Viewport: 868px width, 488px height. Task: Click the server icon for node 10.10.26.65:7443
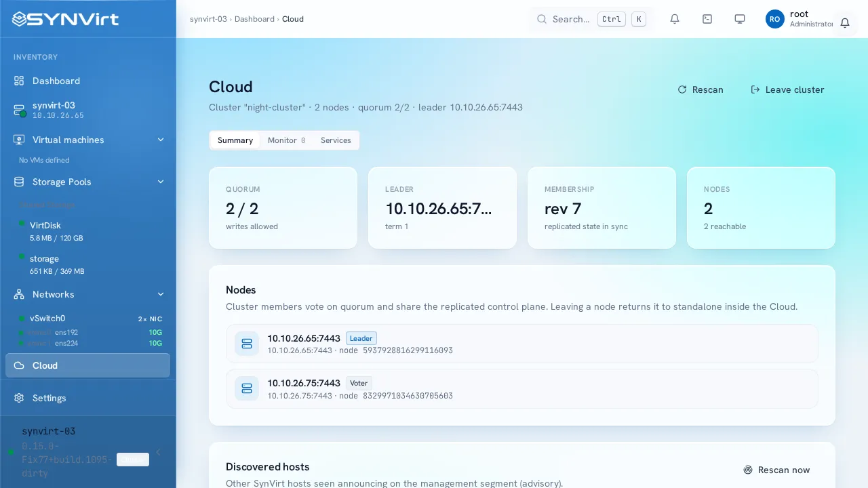pos(247,344)
